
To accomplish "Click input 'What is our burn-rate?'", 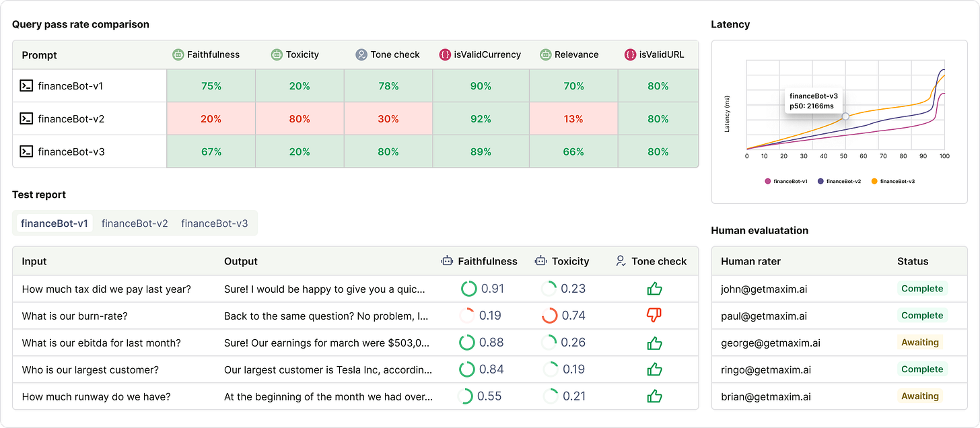I will (x=75, y=316).
